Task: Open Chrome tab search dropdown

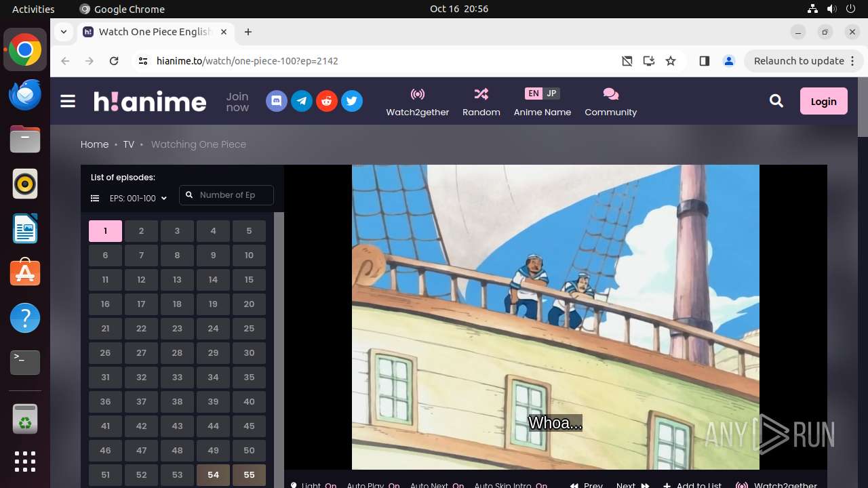Action: (x=63, y=32)
